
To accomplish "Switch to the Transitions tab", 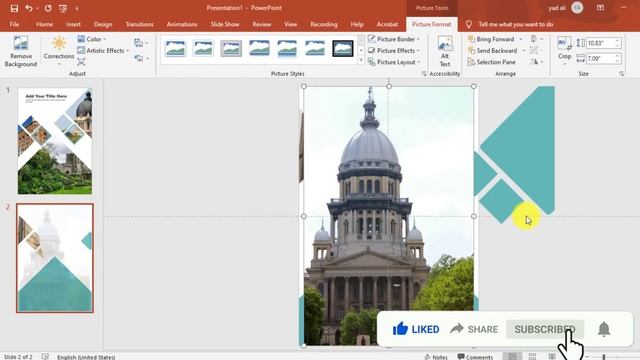I will [x=139, y=24].
